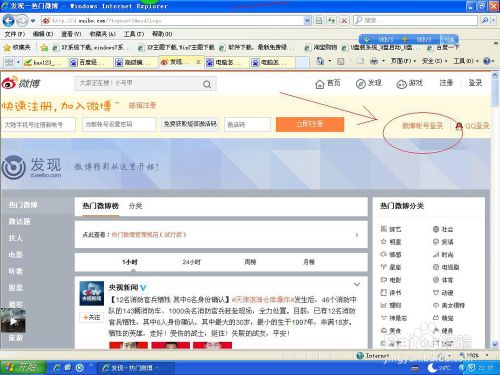Image resolution: width=500 pixels, height=375 pixels.
Task: Click the browser Forward arrow button
Action: click(x=22, y=21)
